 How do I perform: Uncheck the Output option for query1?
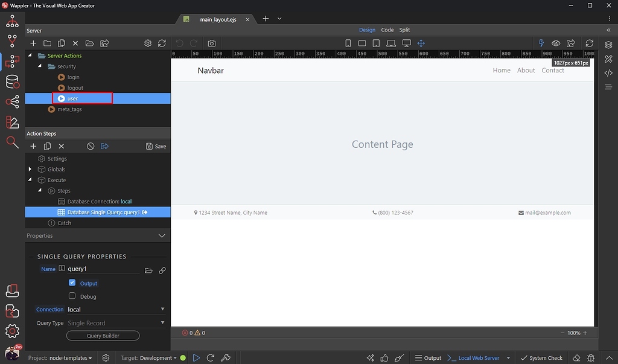click(72, 282)
